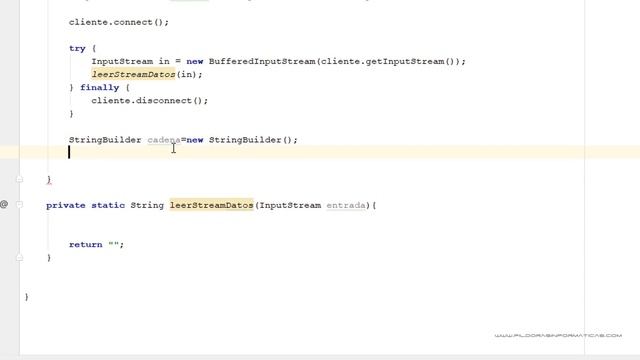
Task: Click the red-underlined closing brace
Action: (49, 180)
